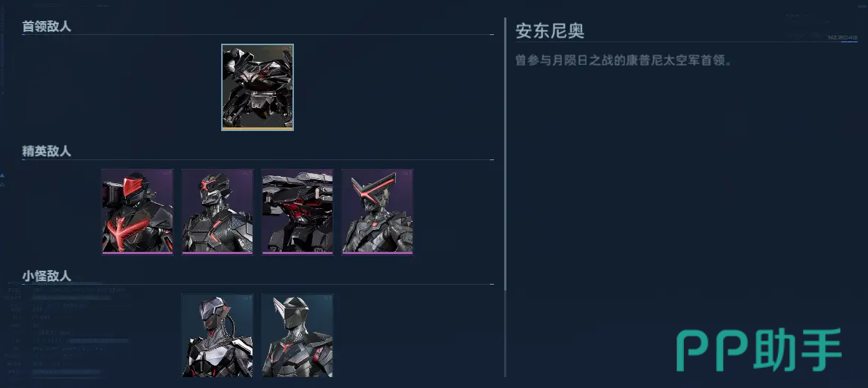The image size is (868, 388).
Task: Click the gold rarity bar under the boss portrait
Action: pyautogui.click(x=258, y=128)
